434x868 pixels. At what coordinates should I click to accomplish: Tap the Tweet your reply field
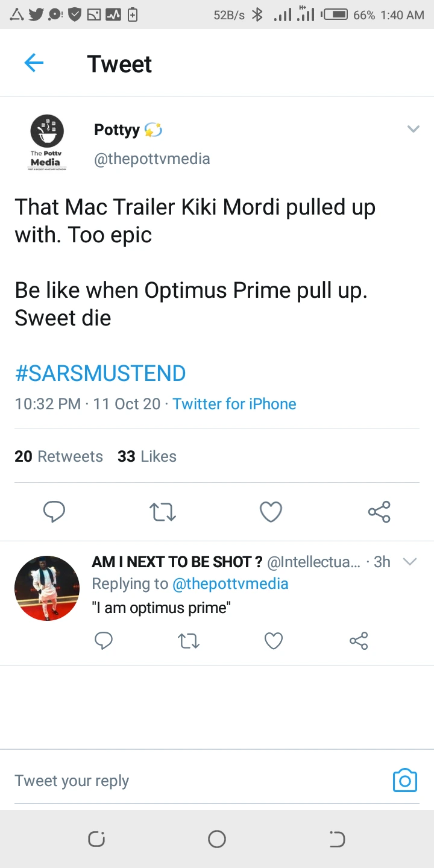[x=181, y=781]
